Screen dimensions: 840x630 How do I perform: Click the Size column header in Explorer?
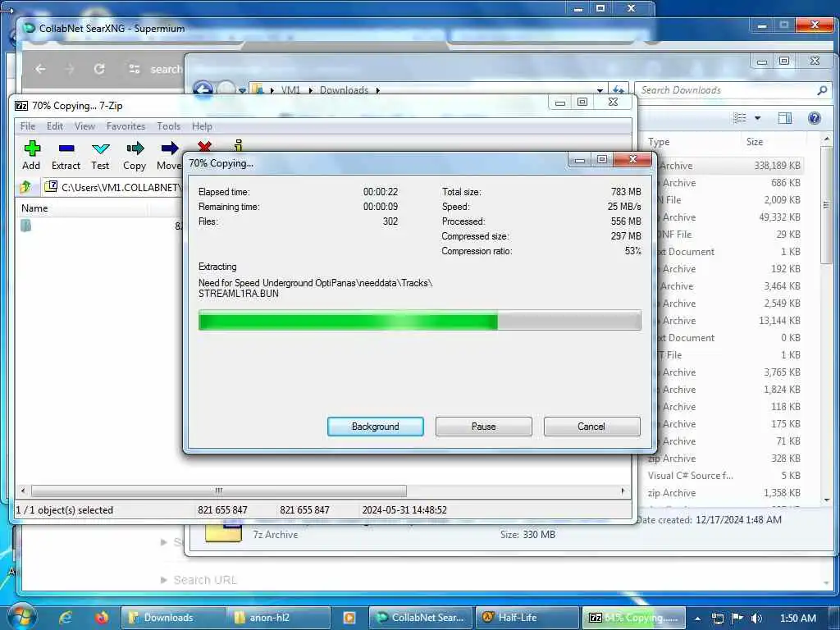point(755,142)
